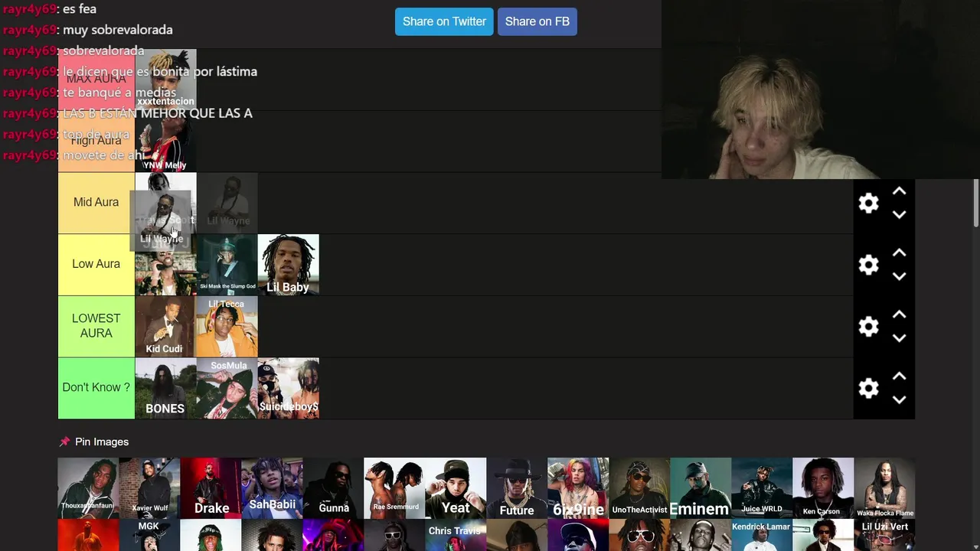Pick Rae Sremmurd from the image pool
This screenshot has height=551, width=980.
[x=394, y=488]
